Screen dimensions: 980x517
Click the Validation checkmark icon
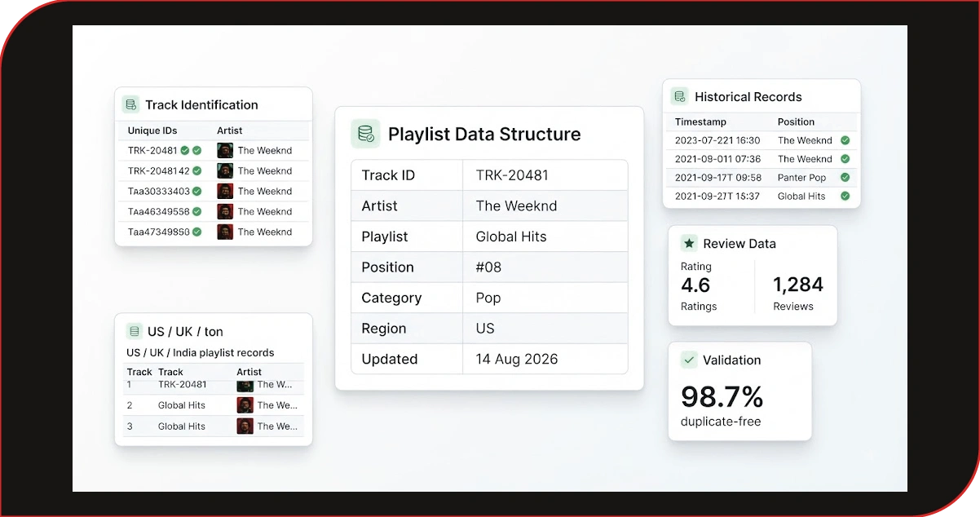(x=689, y=360)
